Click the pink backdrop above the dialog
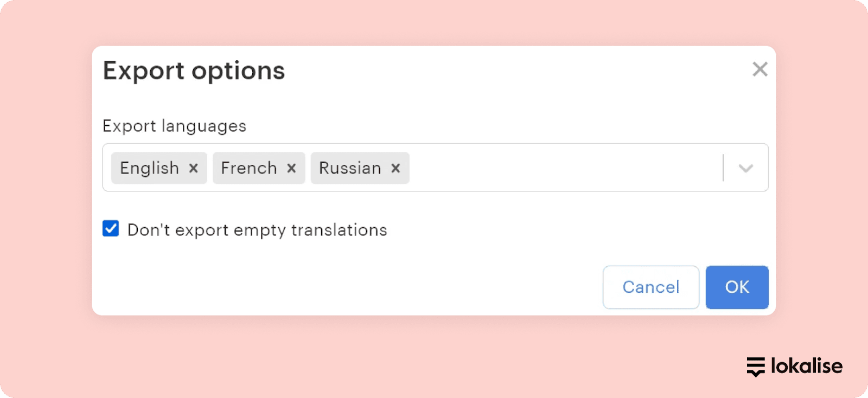Image resolution: width=868 pixels, height=398 pixels. 434,22
